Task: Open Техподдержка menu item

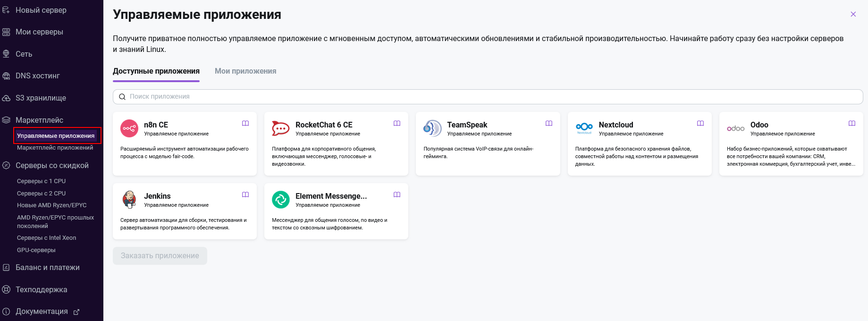Action: 42,290
